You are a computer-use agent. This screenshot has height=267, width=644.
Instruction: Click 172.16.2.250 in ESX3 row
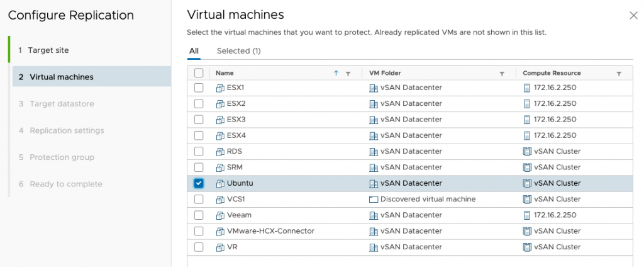555,119
